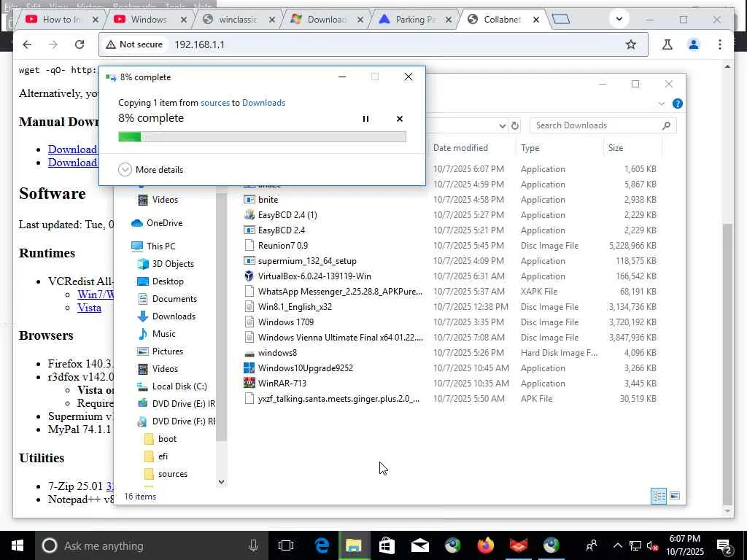Image resolution: width=747 pixels, height=560 pixels.
Task: Cancel the copy with the small X
Action: [400, 119]
